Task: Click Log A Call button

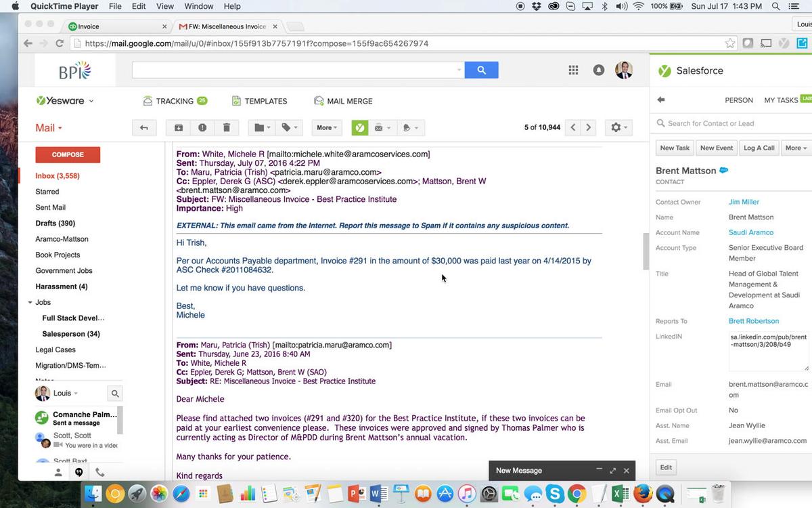Action: click(x=759, y=148)
